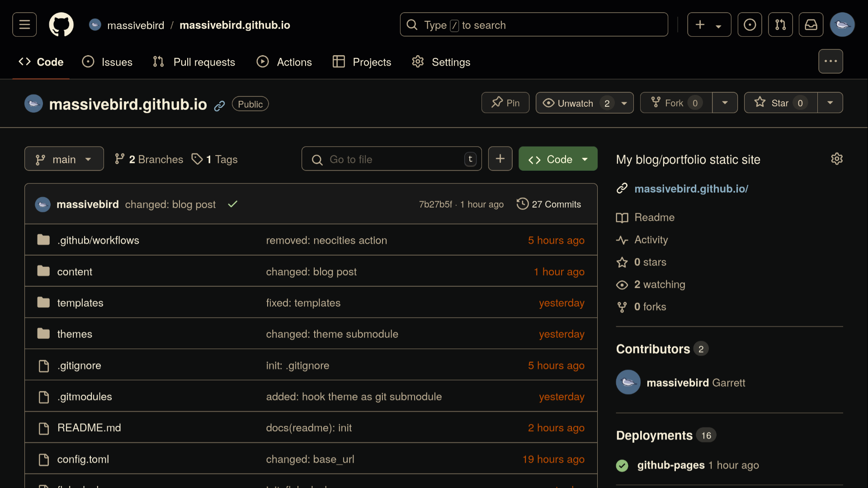Click the add file plus button
Image resolution: width=868 pixels, height=488 pixels.
pyautogui.click(x=500, y=159)
